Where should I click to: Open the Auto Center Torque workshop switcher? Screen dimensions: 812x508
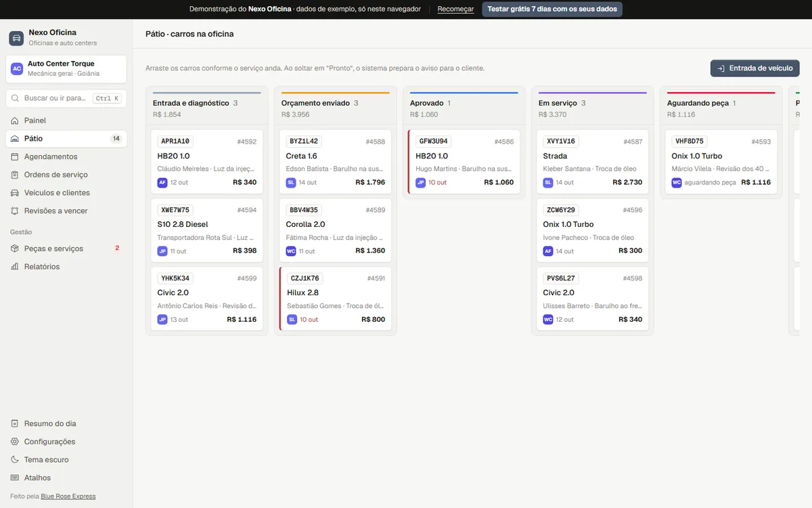pyautogui.click(x=66, y=68)
